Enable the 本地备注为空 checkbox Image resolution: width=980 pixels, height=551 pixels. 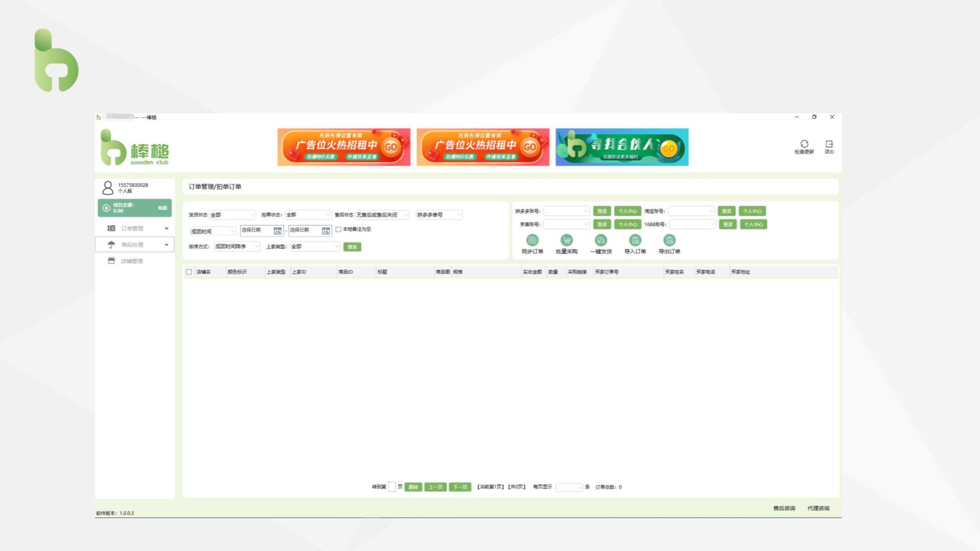pos(338,230)
